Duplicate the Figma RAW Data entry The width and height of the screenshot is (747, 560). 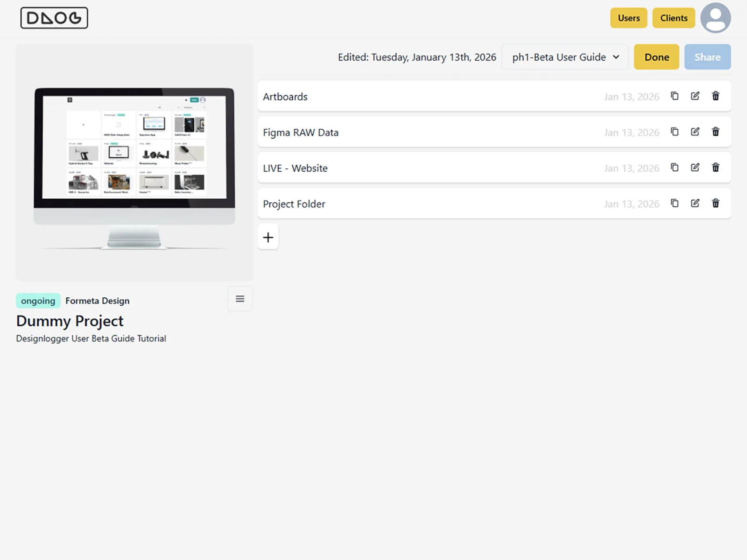click(675, 132)
